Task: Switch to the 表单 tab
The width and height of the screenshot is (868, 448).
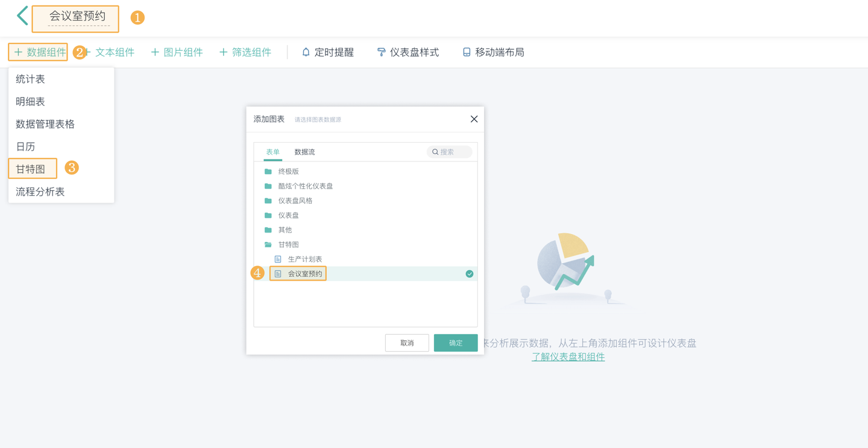Action: pyautogui.click(x=273, y=152)
